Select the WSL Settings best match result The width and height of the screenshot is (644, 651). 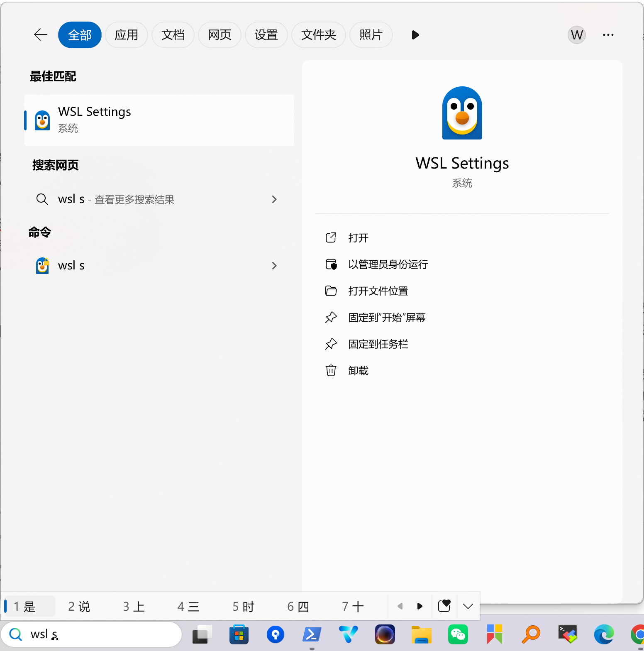point(159,120)
